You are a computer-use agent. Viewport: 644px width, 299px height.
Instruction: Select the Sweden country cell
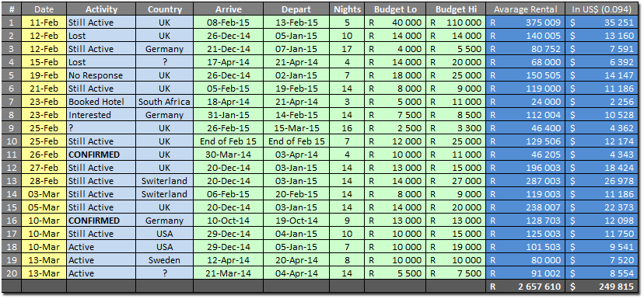[164, 260]
